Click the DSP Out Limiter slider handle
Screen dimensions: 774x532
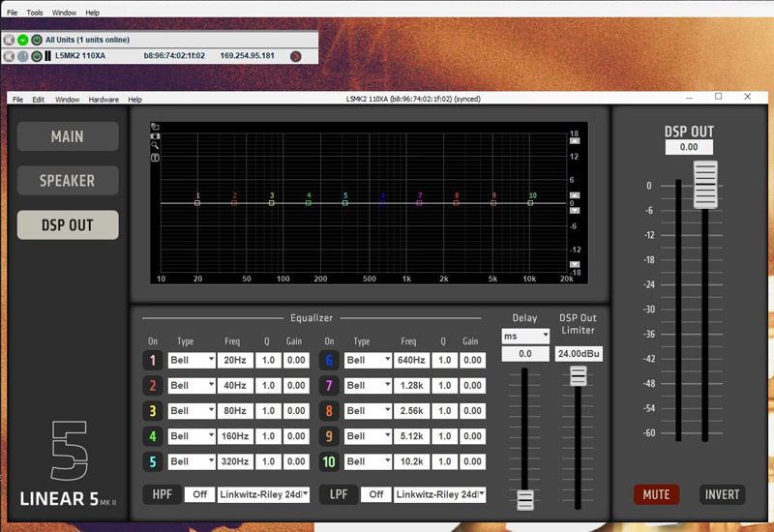pos(579,376)
